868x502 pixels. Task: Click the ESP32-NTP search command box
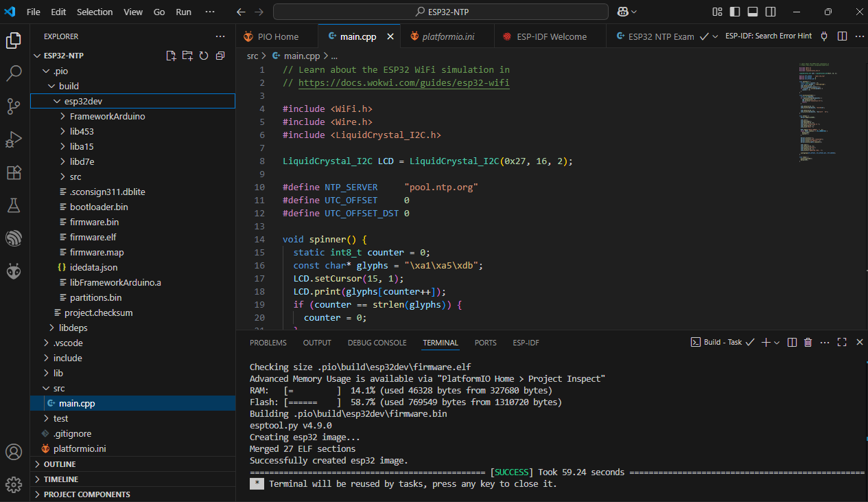click(x=441, y=12)
